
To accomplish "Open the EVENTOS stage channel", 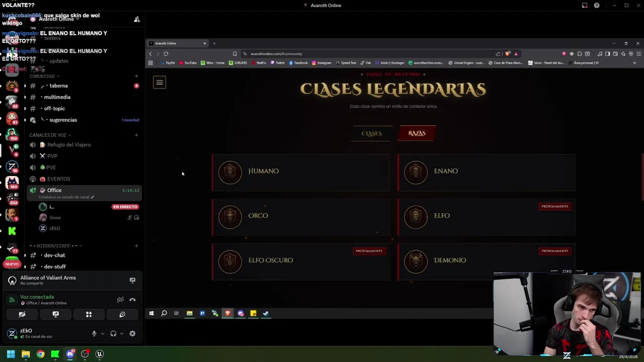I will 84,179.
